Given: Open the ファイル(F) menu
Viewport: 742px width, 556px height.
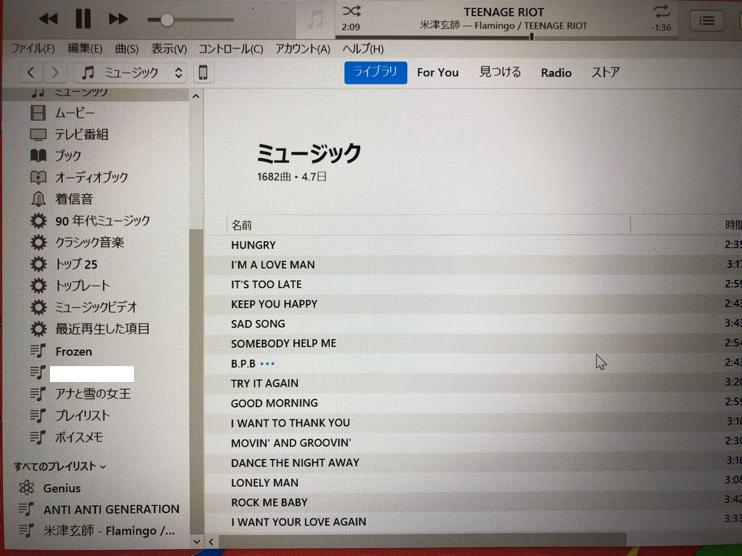Looking at the screenshot, I should click(x=33, y=49).
